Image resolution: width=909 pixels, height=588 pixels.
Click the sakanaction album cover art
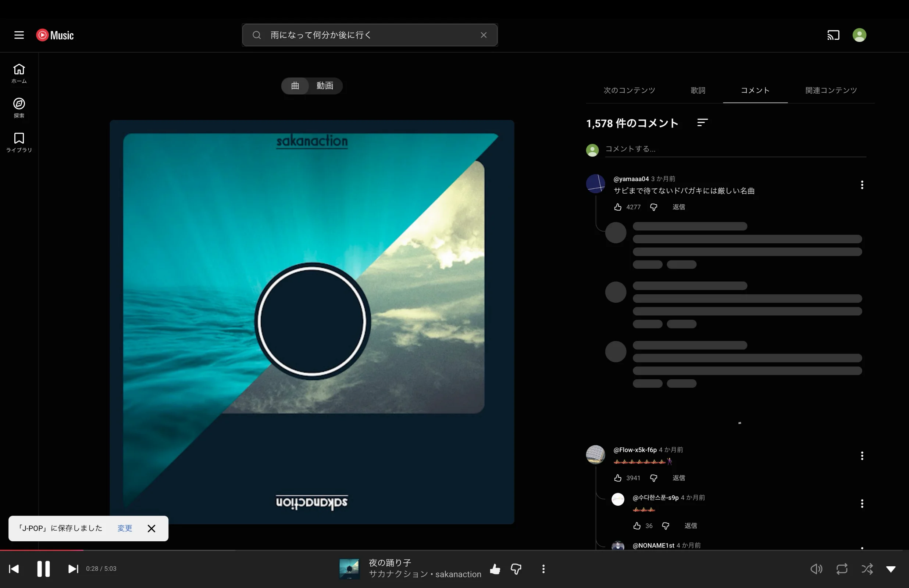pyautogui.click(x=312, y=322)
